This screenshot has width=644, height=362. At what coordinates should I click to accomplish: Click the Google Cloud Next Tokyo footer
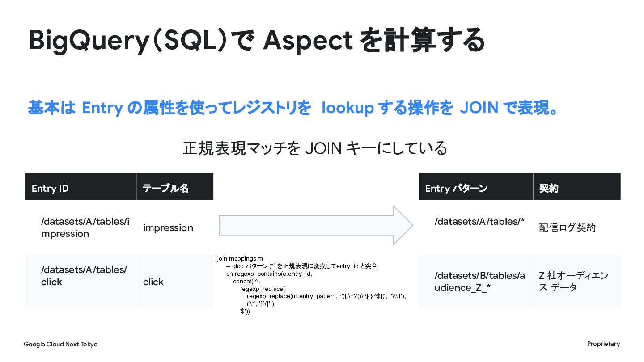pyautogui.click(x=60, y=344)
